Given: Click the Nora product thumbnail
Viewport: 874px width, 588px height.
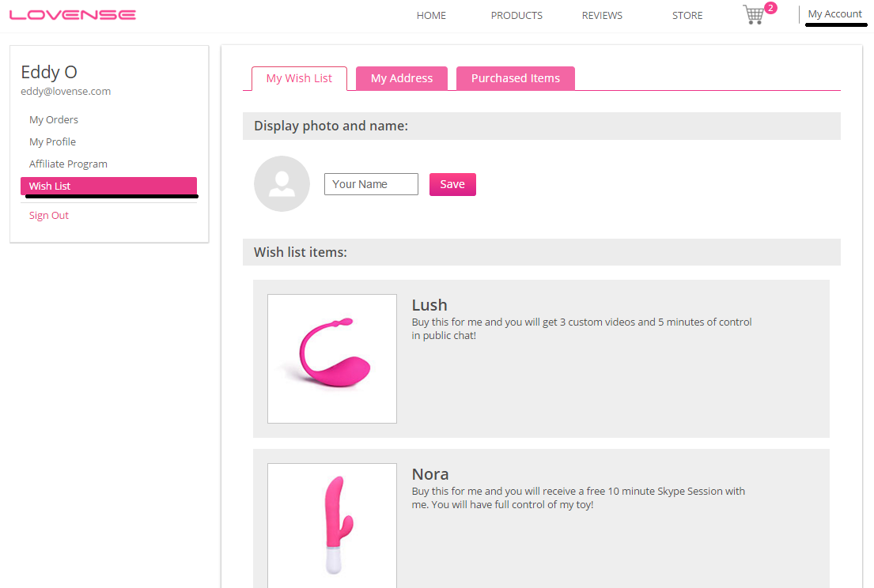Looking at the screenshot, I should [332, 526].
